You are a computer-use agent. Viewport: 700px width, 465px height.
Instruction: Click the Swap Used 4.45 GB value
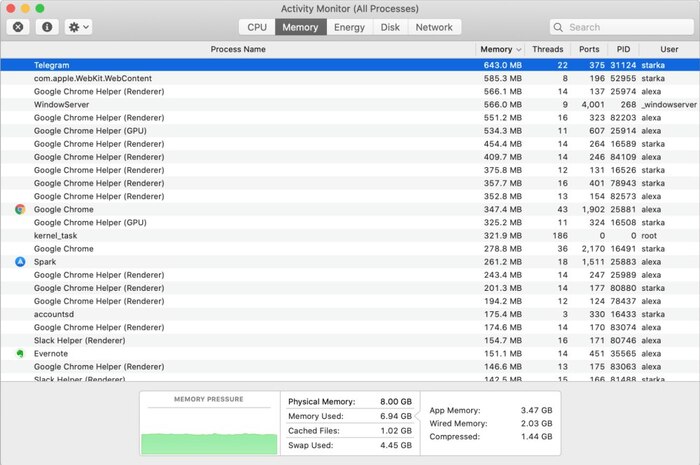click(x=396, y=445)
